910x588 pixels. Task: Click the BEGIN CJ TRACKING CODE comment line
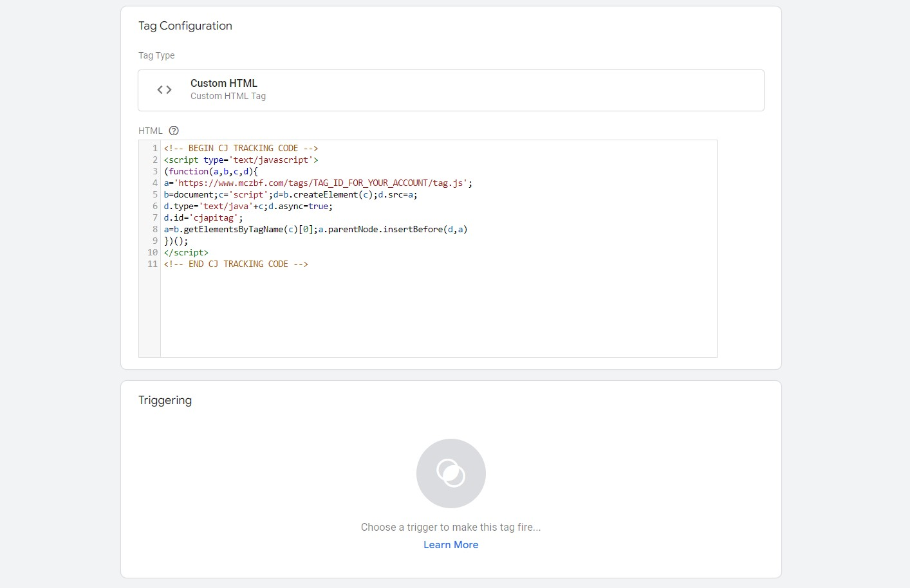[241, 149]
